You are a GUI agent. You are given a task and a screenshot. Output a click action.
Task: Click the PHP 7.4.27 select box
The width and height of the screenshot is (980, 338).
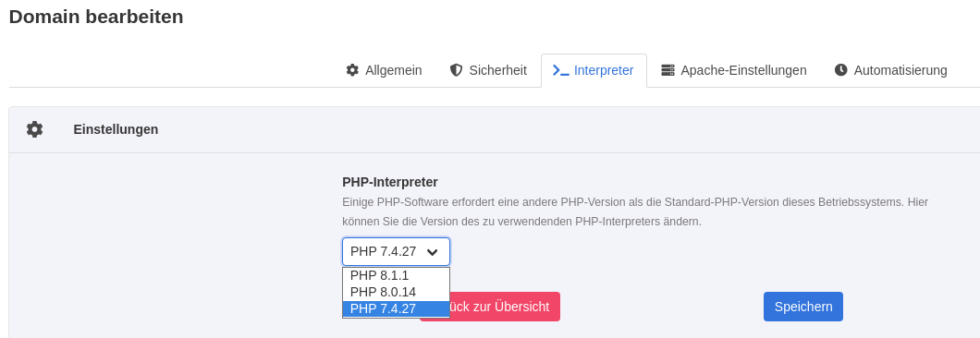[396, 252]
